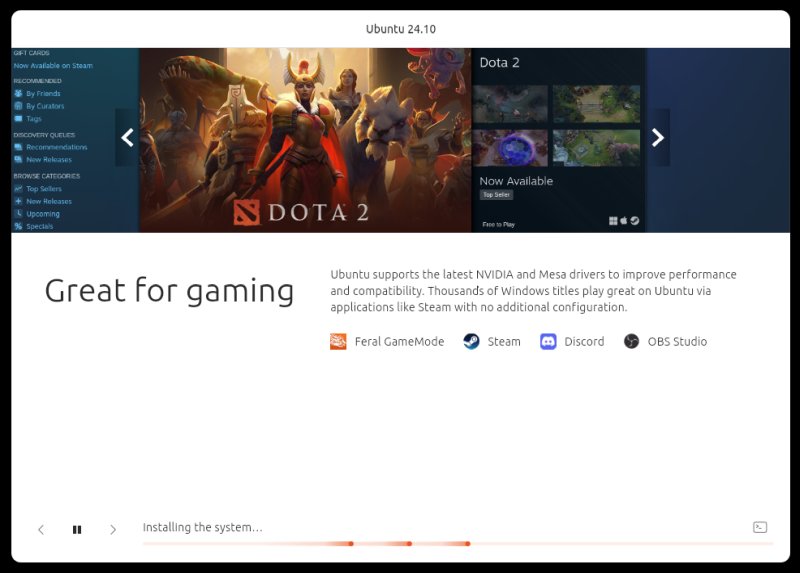This screenshot has height=573, width=800.
Task: Advance to the next installer slide
Action: coord(113,530)
